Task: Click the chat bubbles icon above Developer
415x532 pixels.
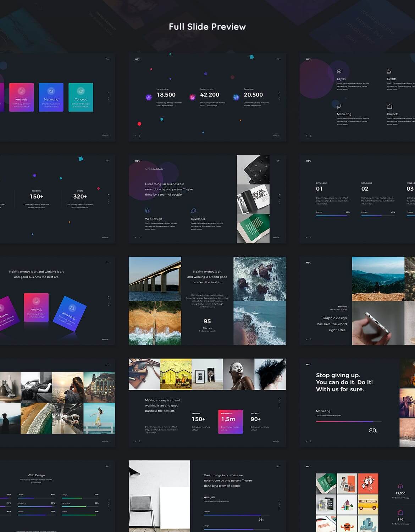Action: [x=193, y=211]
